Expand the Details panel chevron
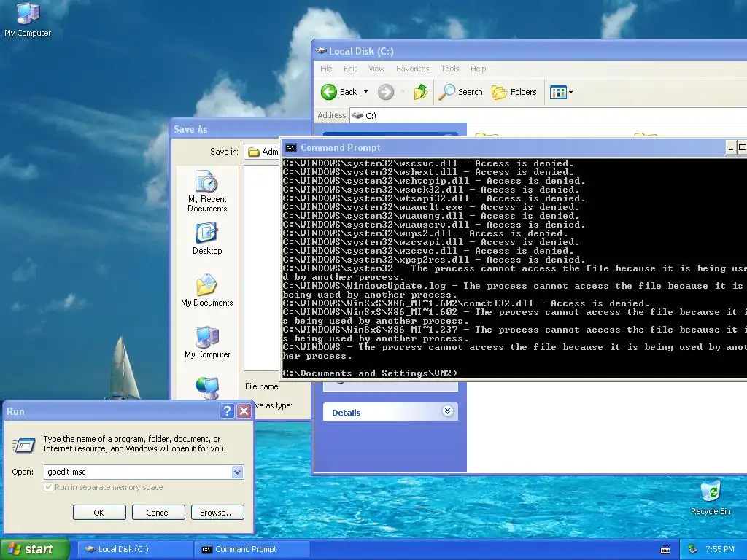This screenshot has height=560, width=747. [447, 411]
